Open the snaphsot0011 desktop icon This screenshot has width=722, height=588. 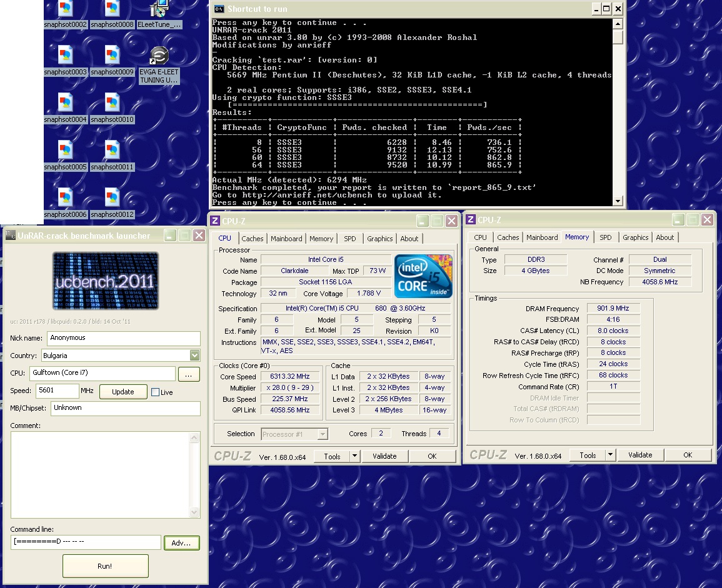[113, 156]
